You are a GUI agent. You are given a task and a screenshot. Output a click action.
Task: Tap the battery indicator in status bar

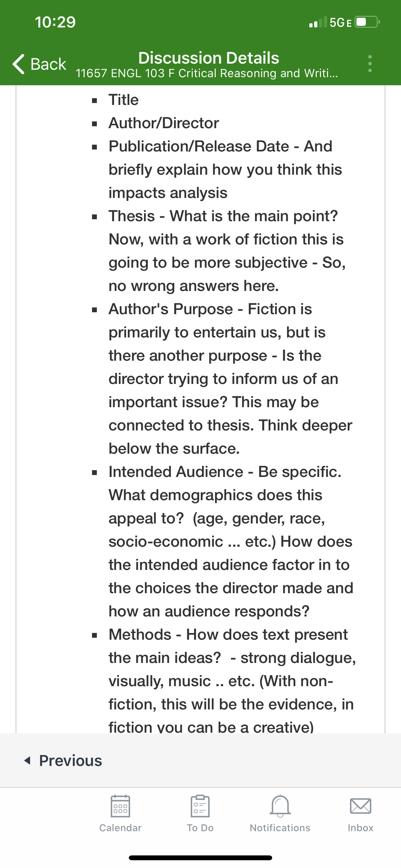tap(367, 22)
